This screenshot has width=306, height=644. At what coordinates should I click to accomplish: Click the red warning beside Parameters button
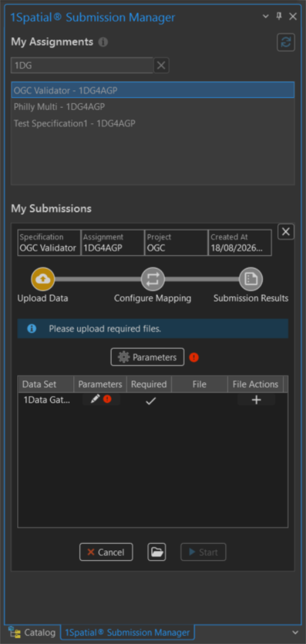coord(194,357)
